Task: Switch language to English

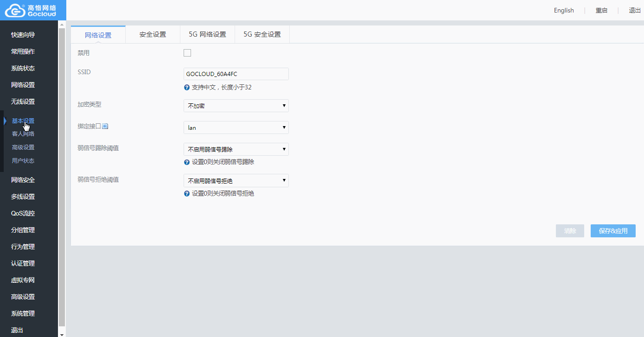Action: (x=564, y=10)
